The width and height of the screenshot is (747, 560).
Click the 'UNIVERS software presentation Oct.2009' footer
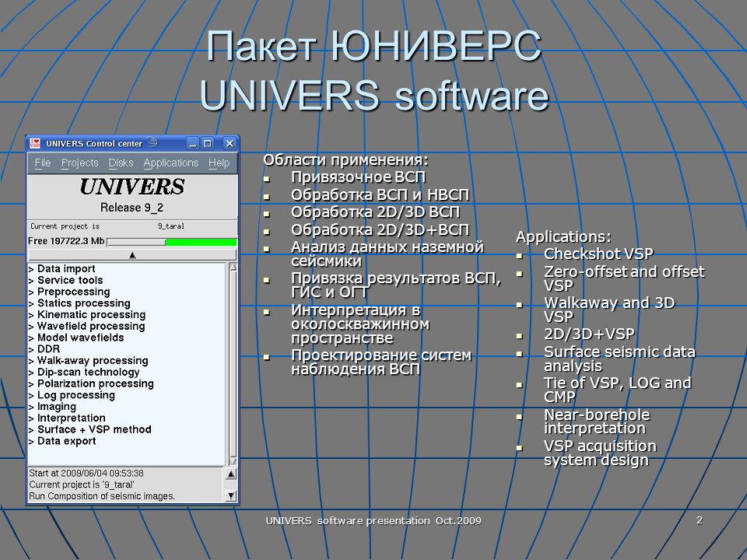tap(373, 521)
